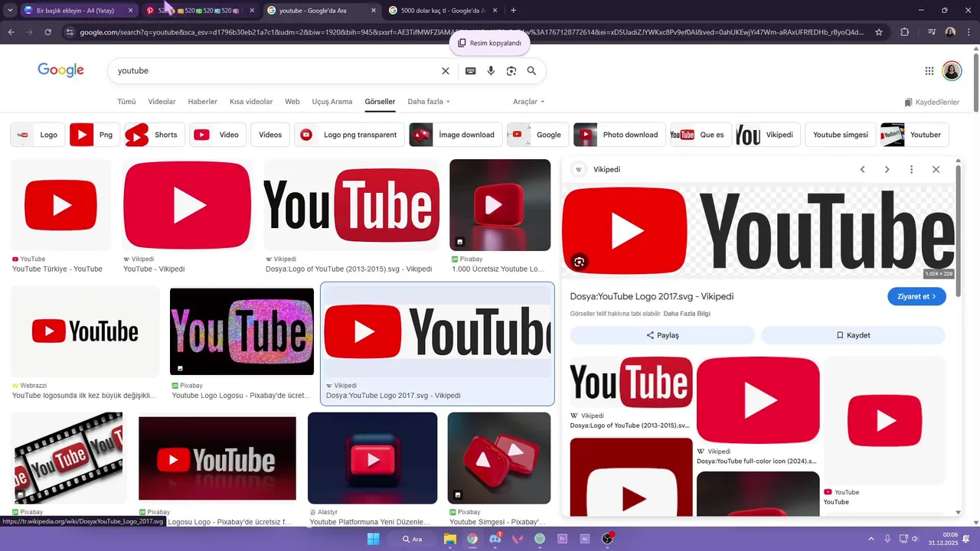
Task: Click the magnifier search submit icon
Action: [531, 70]
